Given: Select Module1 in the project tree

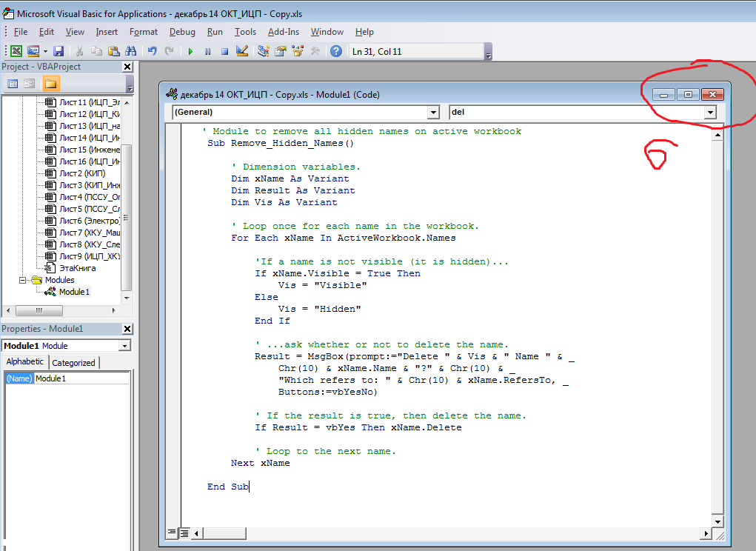Looking at the screenshot, I should [74, 292].
